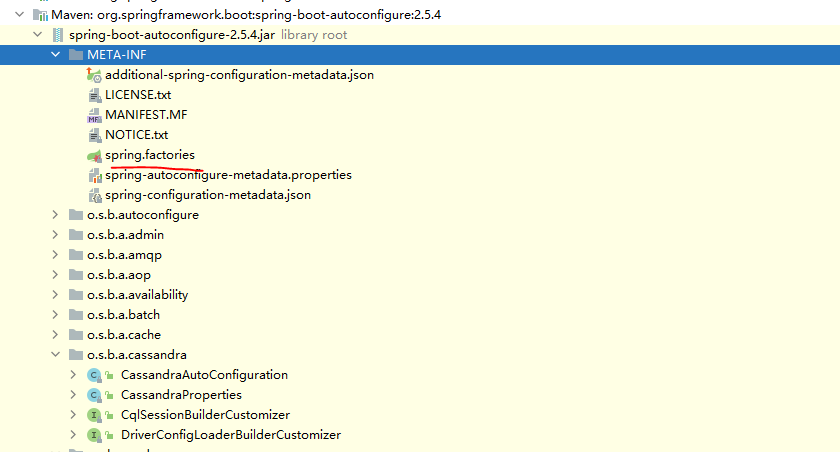Select the CassandraAutoConfiguration class
The image size is (840, 452).
(204, 374)
